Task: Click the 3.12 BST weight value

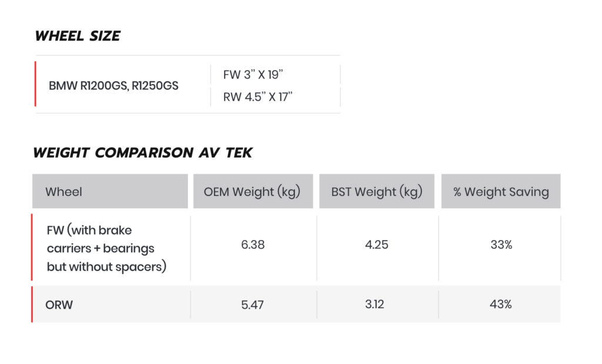Action: click(374, 305)
